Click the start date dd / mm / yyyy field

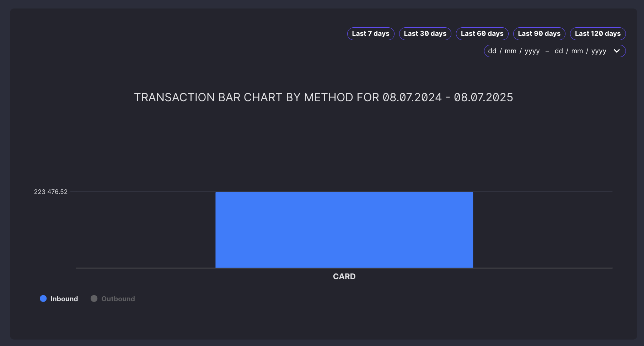pyautogui.click(x=514, y=51)
